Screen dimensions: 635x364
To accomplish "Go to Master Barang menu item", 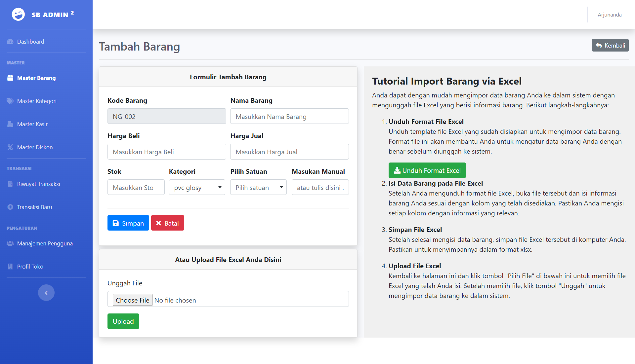I will coord(36,78).
